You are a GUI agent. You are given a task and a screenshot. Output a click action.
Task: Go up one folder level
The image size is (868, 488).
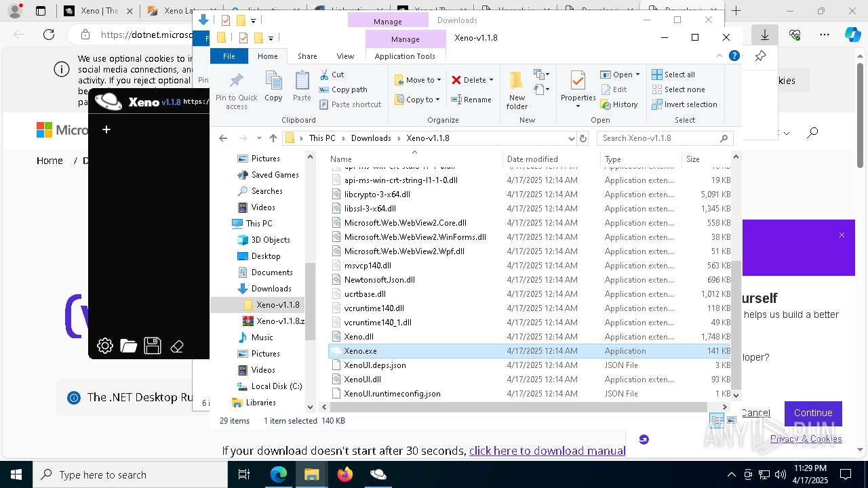[x=273, y=138]
